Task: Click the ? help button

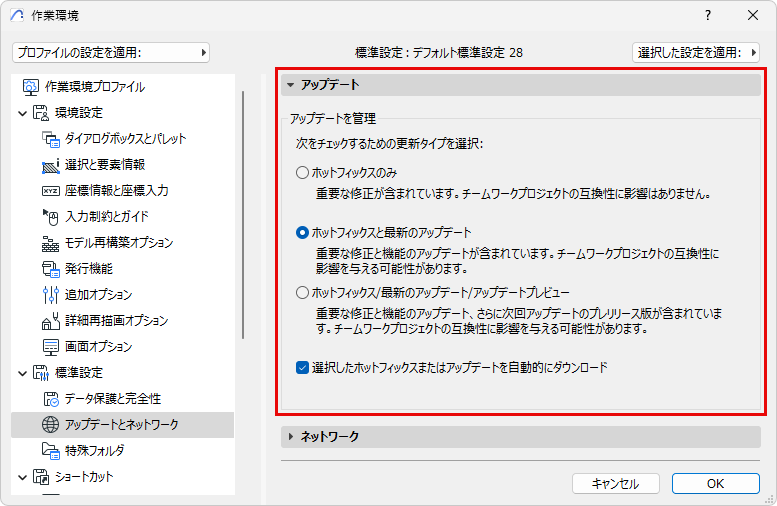Action: (708, 15)
